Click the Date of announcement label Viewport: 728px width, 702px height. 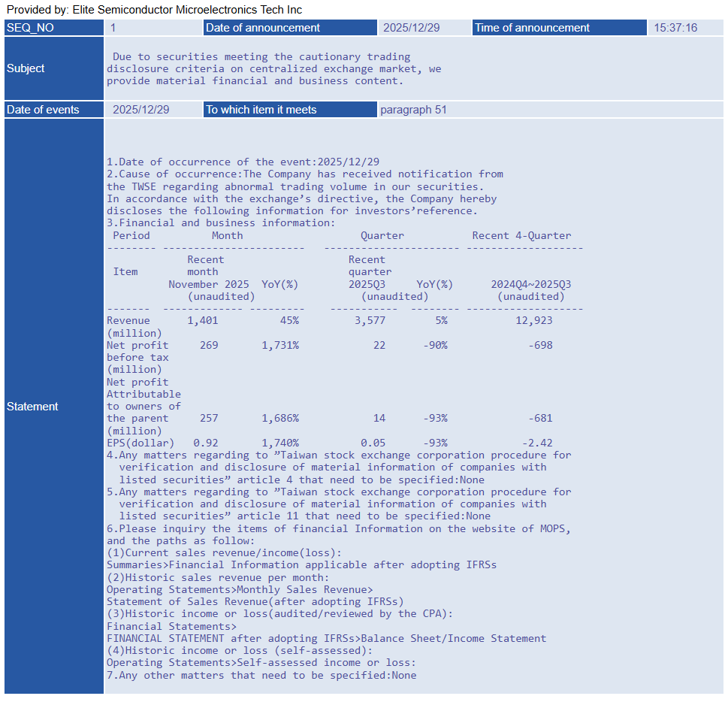(290, 28)
